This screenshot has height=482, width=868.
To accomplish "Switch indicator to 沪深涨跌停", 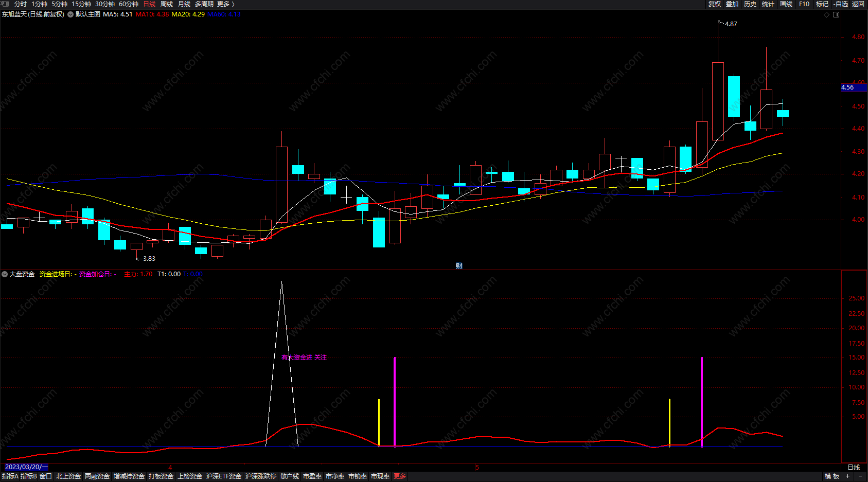I will (x=261, y=476).
